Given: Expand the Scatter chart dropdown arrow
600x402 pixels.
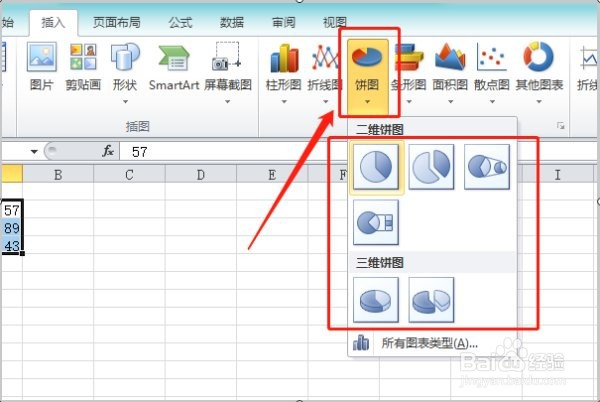Looking at the screenshot, I should pos(492,102).
